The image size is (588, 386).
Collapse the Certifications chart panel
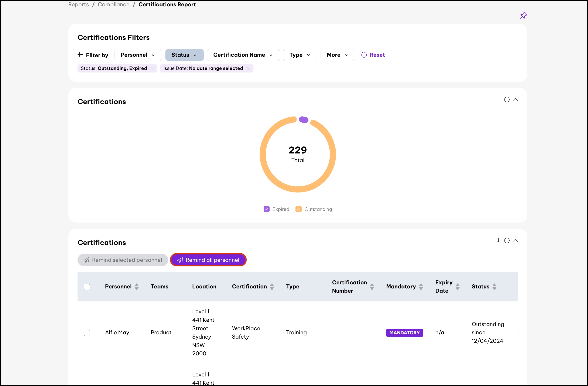click(515, 100)
